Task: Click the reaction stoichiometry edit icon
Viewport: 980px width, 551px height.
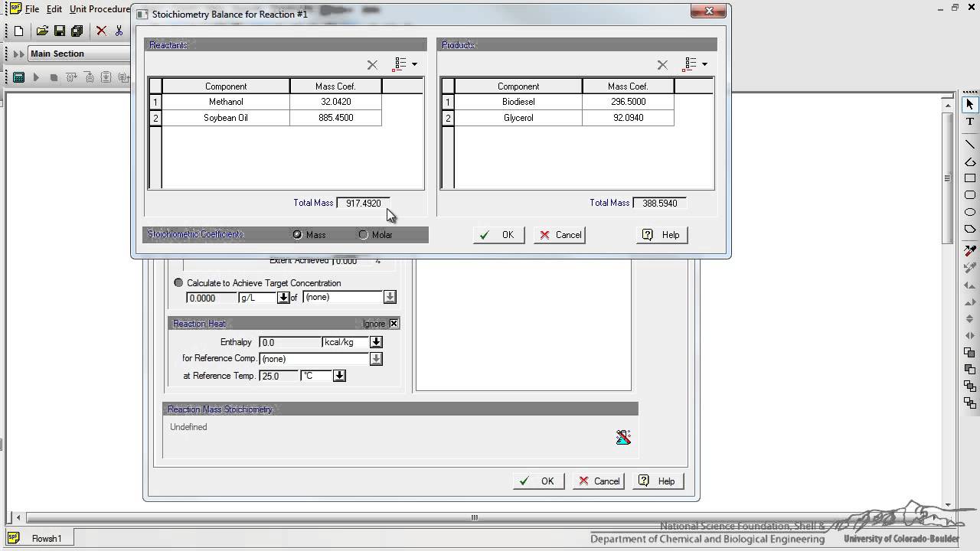Action: tap(623, 437)
